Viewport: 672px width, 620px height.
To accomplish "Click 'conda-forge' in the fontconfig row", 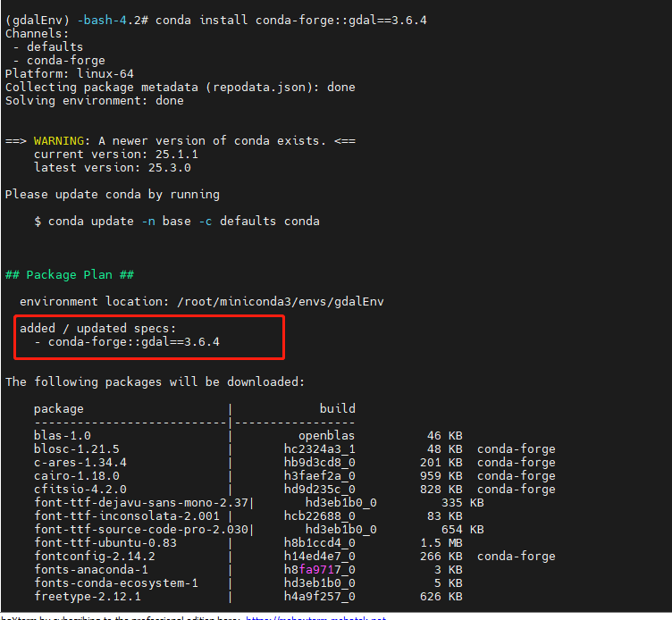I will [516, 557].
